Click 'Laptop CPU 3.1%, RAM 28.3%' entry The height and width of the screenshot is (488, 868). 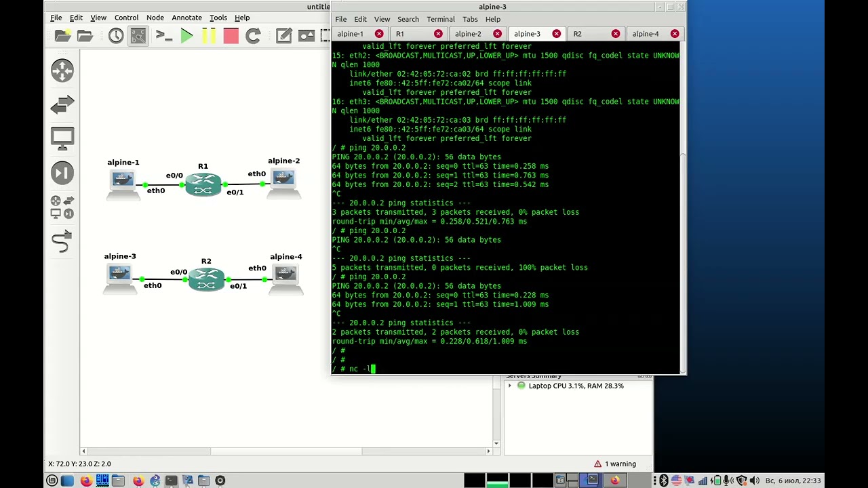pyautogui.click(x=576, y=386)
